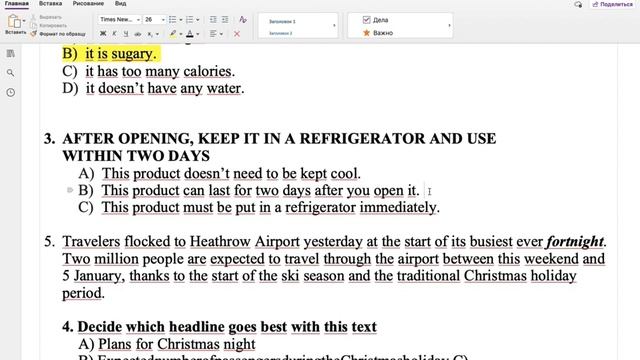Screen dimensions: 640x360
Task: Click line 'it doesn't have any water.'
Action: coord(165,89)
